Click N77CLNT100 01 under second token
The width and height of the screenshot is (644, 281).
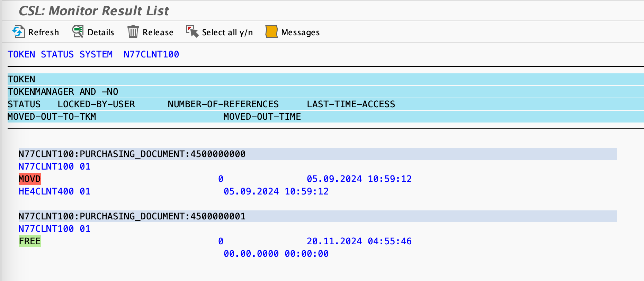point(54,229)
